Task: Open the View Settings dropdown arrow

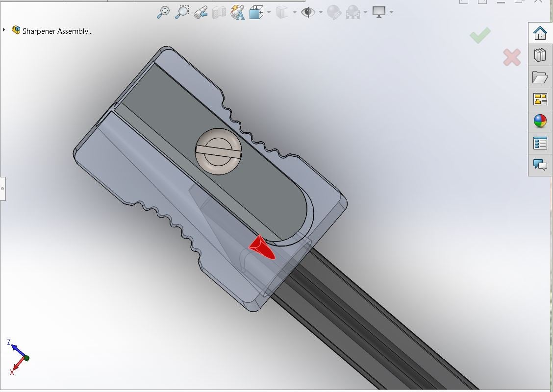Action: 391,12
